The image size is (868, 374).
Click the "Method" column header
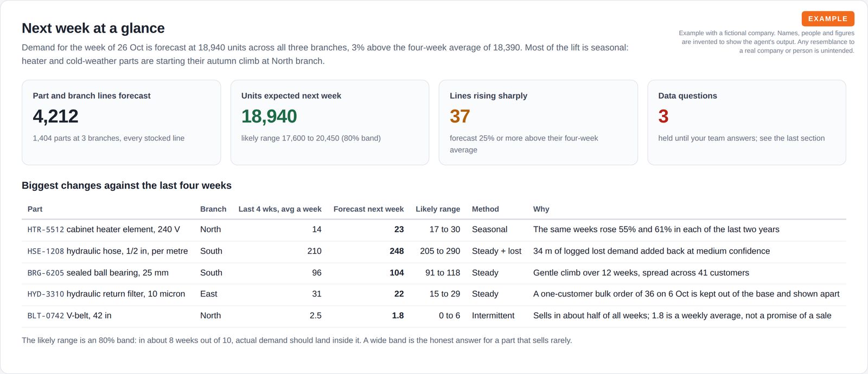tap(486, 209)
